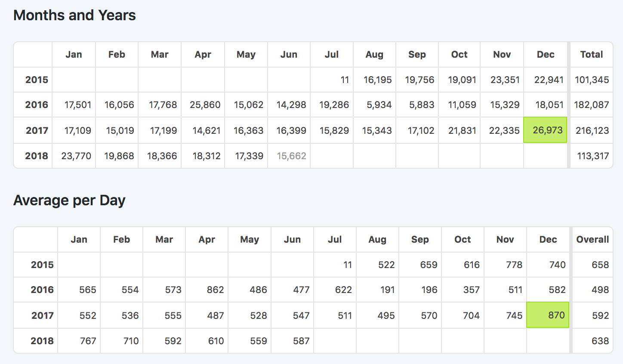Select the overall average 638 for 2018
The image size is (623, 364).
pos(600,341)
